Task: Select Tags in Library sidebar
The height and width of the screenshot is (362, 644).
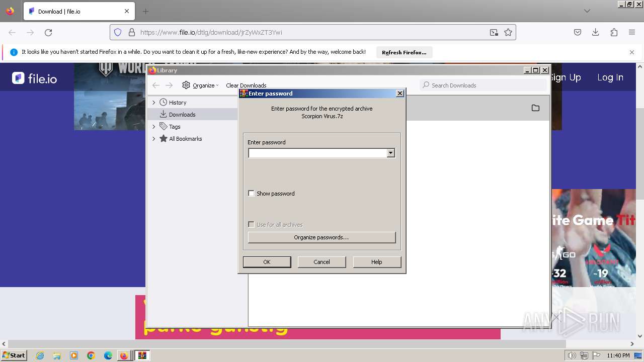Action: 175,127
